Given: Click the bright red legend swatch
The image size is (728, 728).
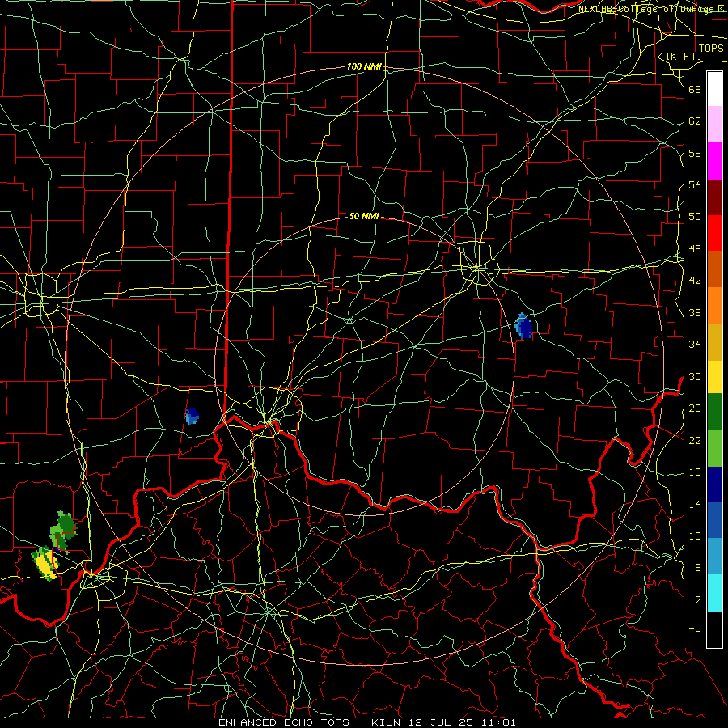Looking at the screenshot, I should pos(714,233).
